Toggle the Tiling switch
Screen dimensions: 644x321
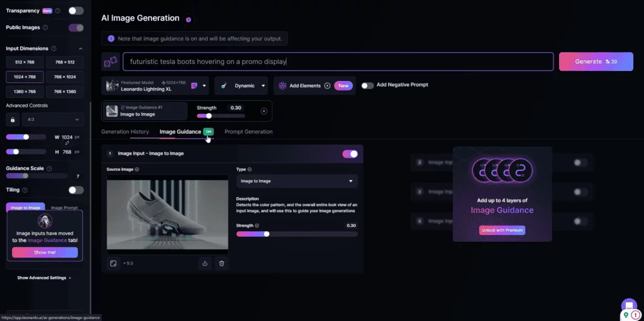pyautogui.click(x=76, y=190)
